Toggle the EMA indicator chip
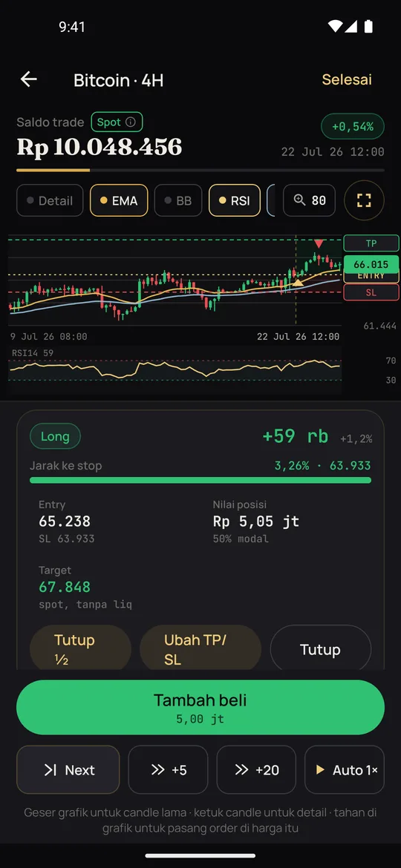This screenshot has height=868, width=401. coord(119,200)
